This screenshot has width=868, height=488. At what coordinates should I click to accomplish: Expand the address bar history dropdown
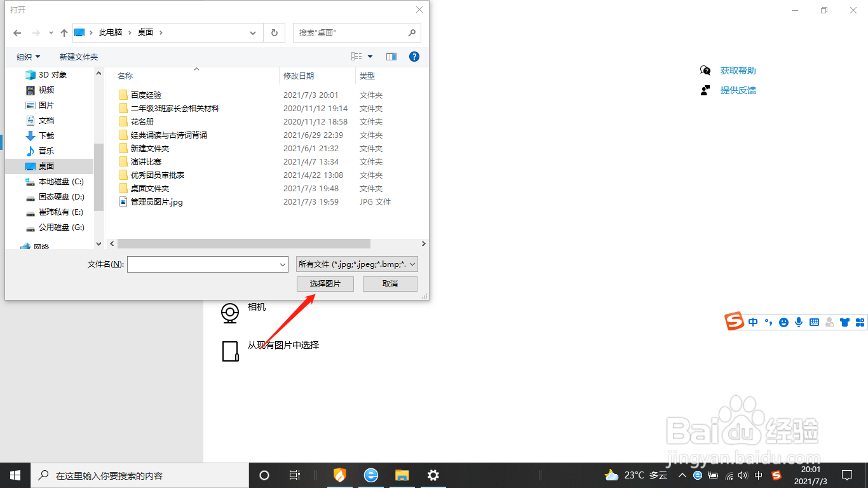point(253,32)
